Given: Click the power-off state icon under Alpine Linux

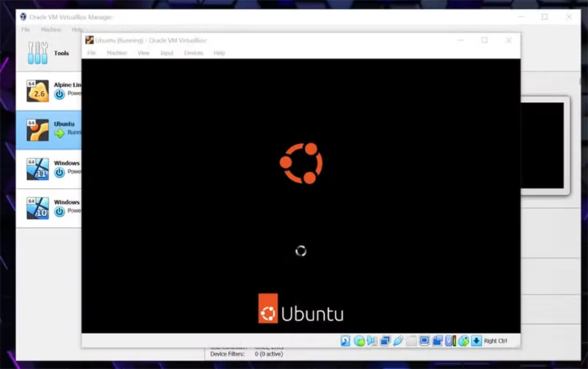Looking at the screenshot, I should click(x=60, y=94).
